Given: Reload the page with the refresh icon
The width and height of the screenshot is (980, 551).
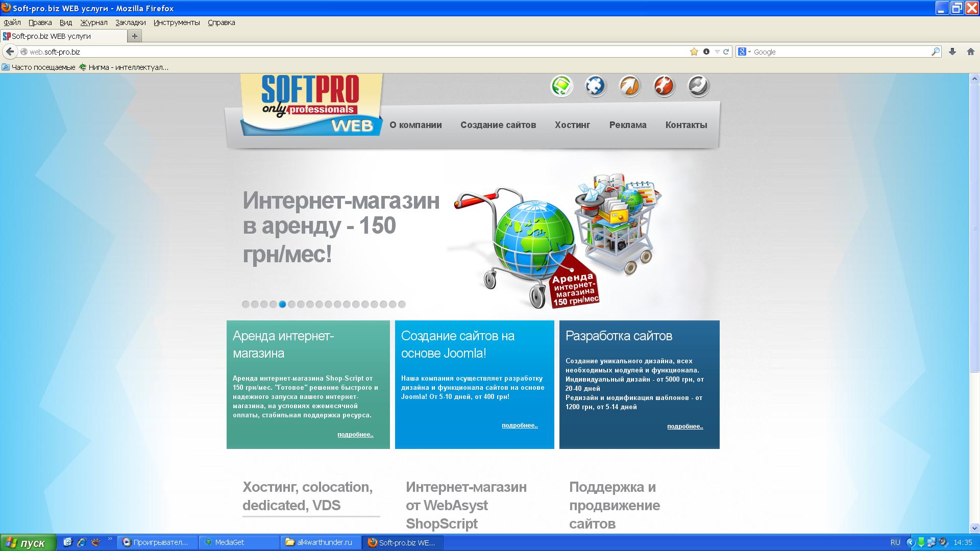Looking at the screenshot, I should tap(726, 52).
